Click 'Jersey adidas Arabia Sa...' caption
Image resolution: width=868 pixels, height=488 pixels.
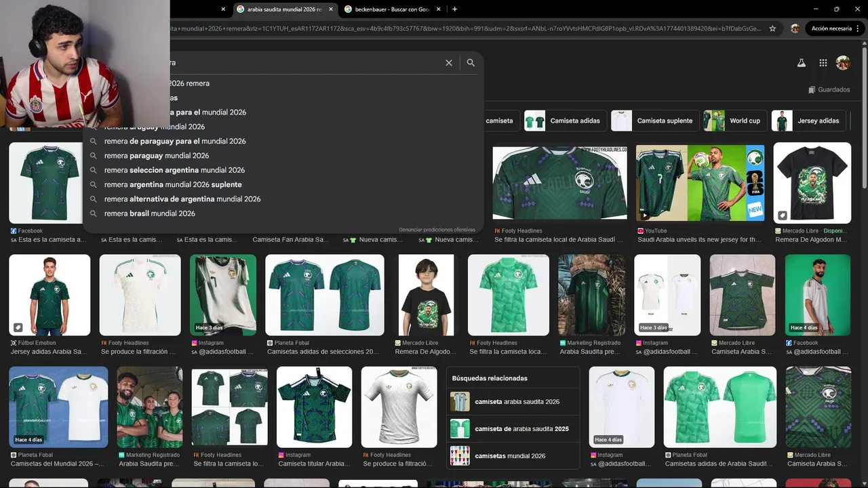[x=49, y=352]
